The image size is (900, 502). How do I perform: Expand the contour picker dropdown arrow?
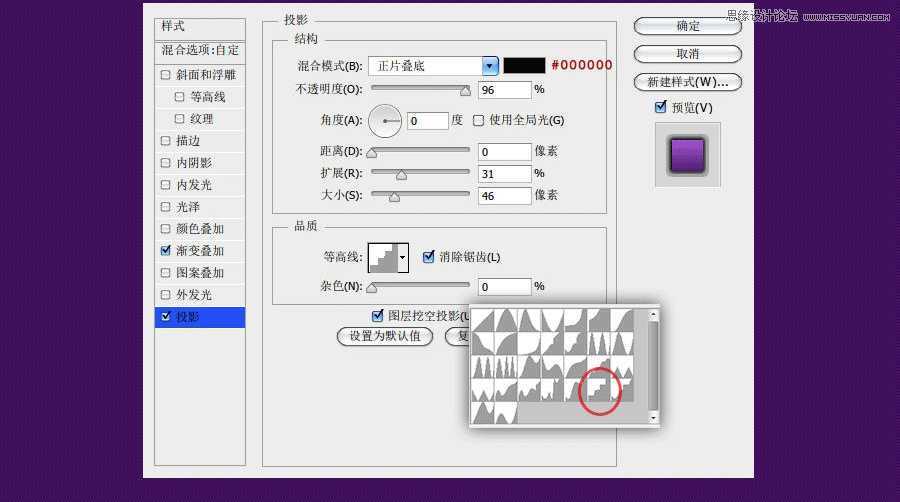[x=403, y=258]
